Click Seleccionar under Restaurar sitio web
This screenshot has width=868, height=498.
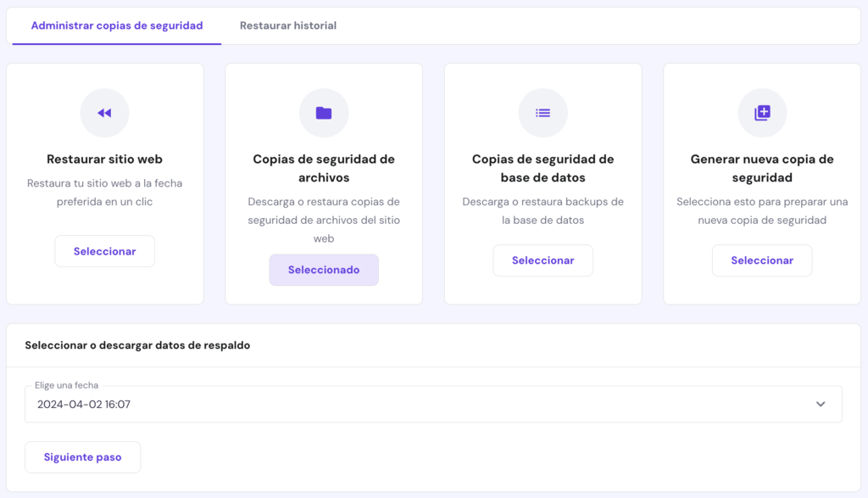point(104,250)
